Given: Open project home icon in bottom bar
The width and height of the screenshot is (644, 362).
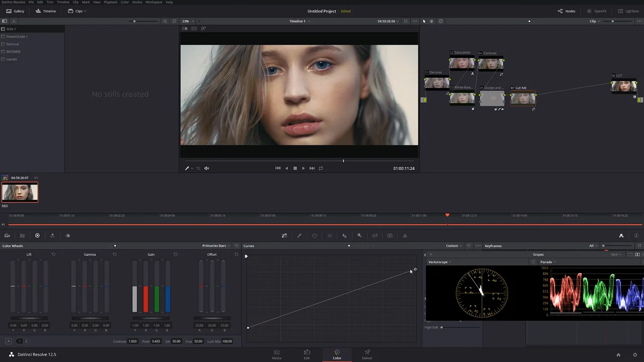Looking at the screenshot, I should point(618,354).
